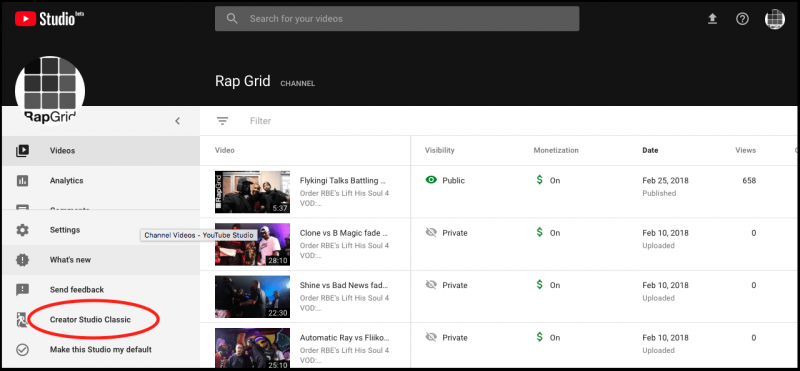Click the 658 views value
The image size is (800, 371).
coord(749,181)
